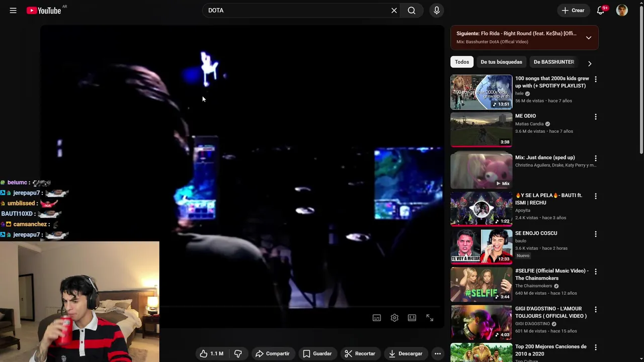Open the 100 songs 2000s kids thumbnail
This screenshot has height=362, width=644.
[481, 92]
